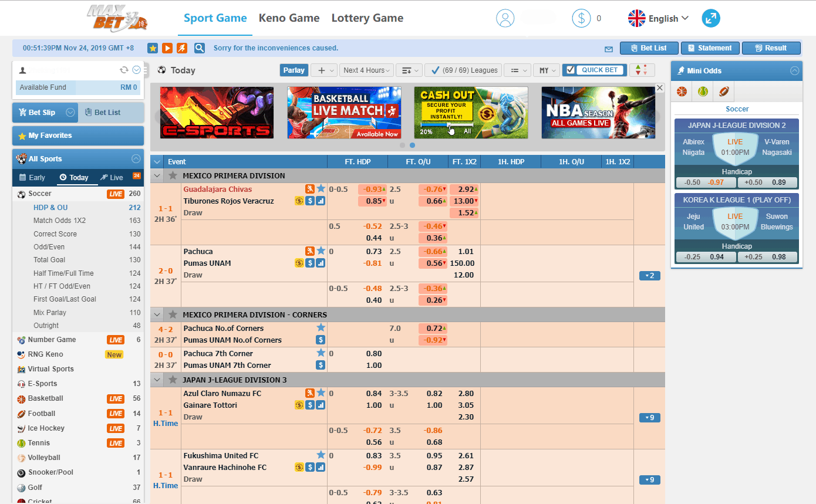Collapse the All Sports panel

[x=136, y=158]
